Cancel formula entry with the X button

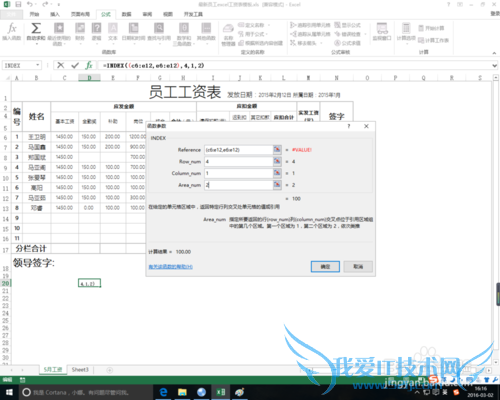[60, 65]
